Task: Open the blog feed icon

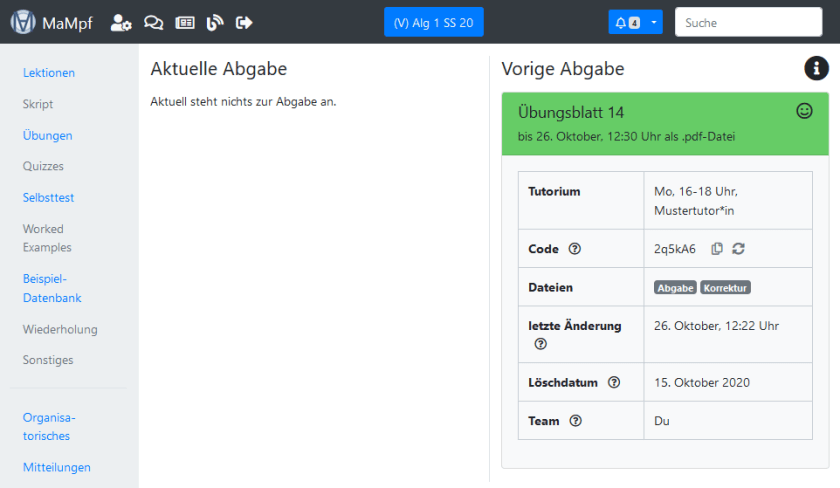Action: (x=214, y=22)
